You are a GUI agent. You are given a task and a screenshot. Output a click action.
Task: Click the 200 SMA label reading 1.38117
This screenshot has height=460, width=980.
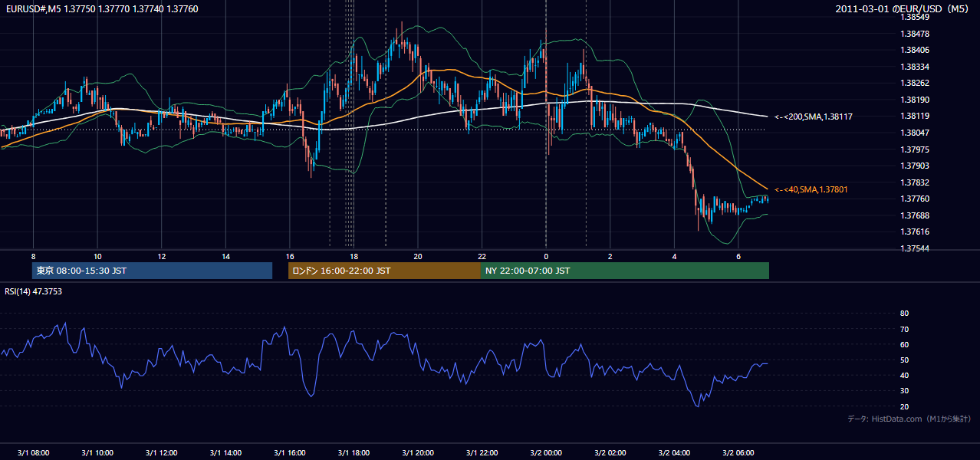(814, 117)
